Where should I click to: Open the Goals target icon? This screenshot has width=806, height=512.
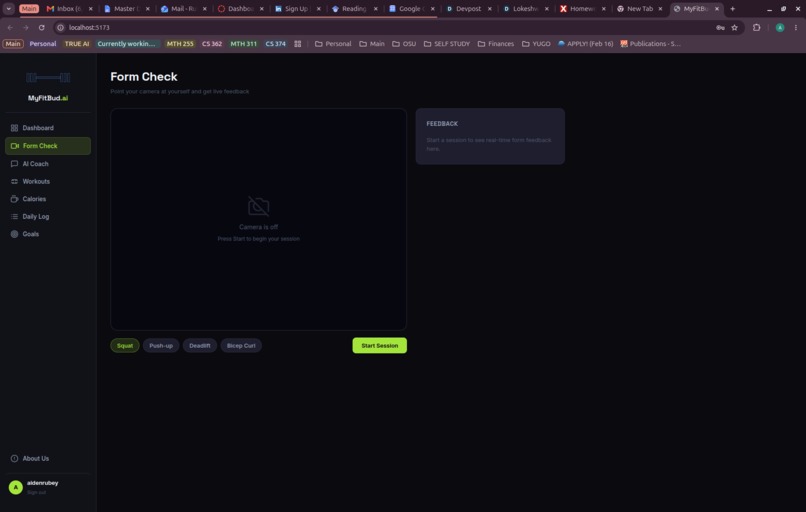click(x=14, y=234)
